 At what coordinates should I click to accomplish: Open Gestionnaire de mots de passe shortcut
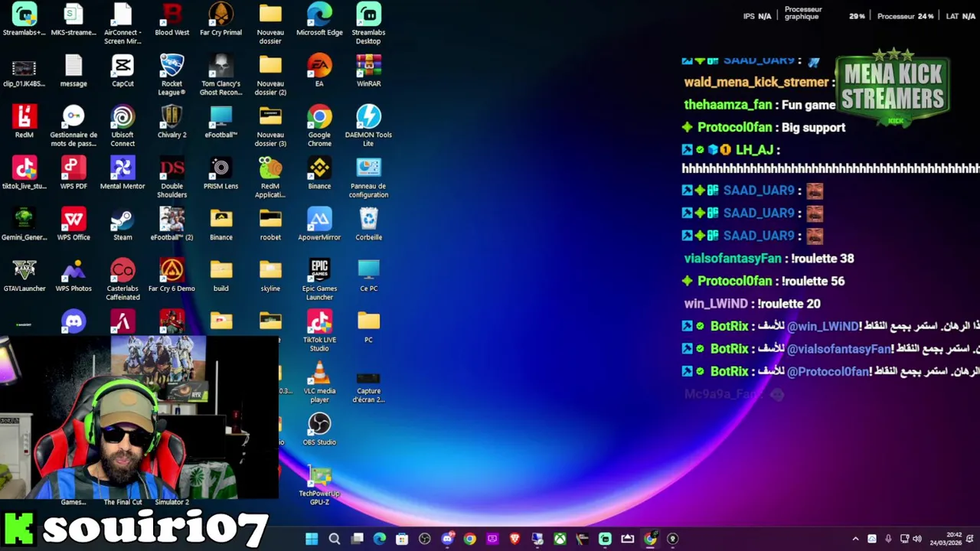pyautogui.click(x=73, y=126)
